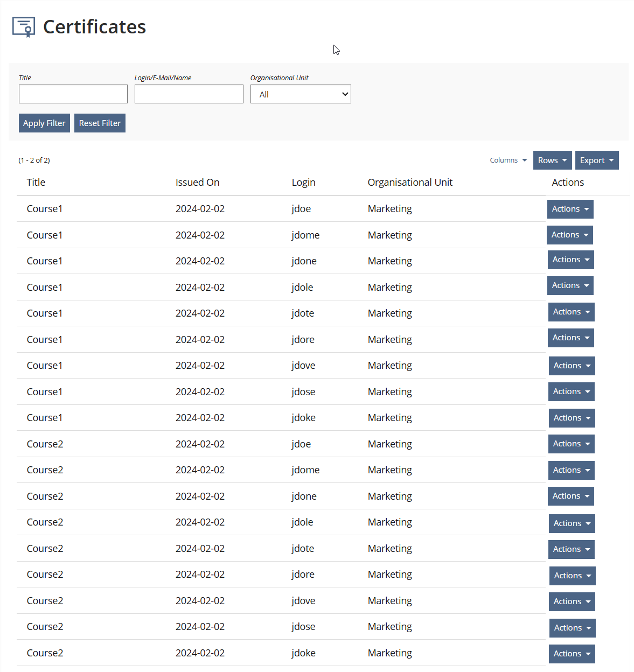Expand Actions for Course2 jdoke row
The height and width of the screenshot is (672, 634).
tap(572, 654)
